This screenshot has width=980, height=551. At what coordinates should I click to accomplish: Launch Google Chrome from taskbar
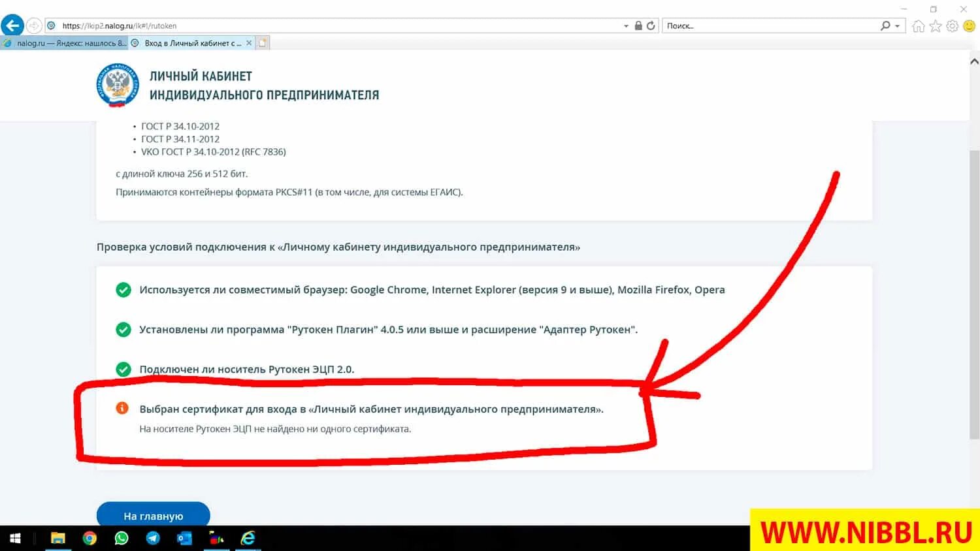point(90,539)
